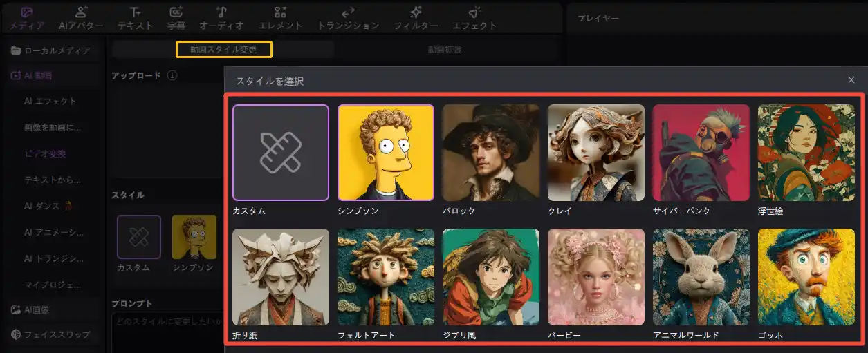868x353 pixels.
Task: Open テキストから… sidebar entry
Action: pos(53,180)
